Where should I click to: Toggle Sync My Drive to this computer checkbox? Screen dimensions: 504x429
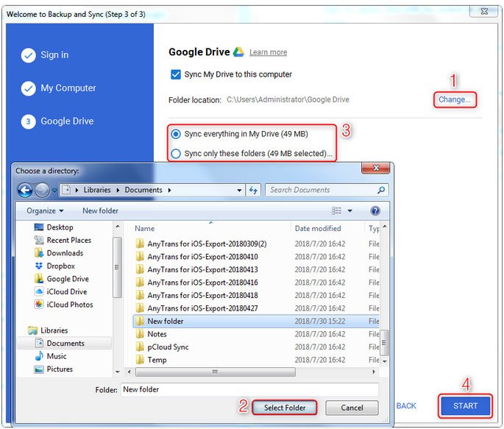pyautogui.click(x=176, y=74)
